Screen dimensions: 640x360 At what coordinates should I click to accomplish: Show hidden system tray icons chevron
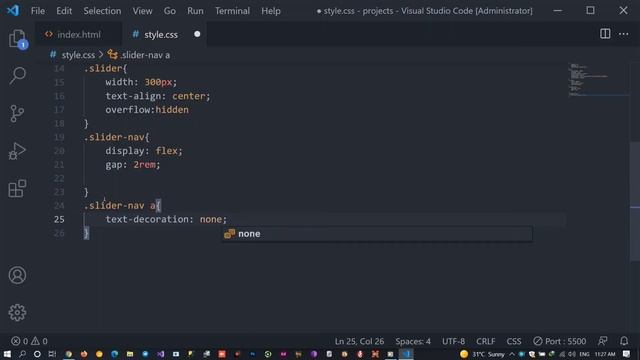tap(512, 354)
